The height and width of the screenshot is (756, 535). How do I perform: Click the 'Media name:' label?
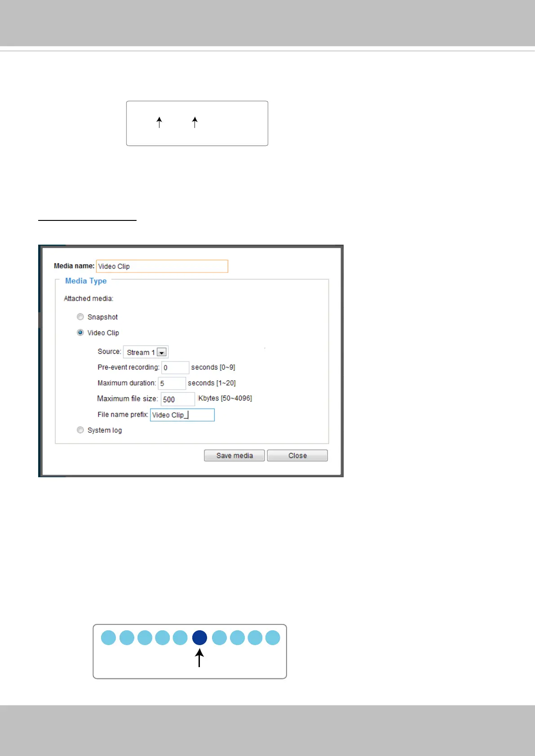click(x=74, y=266)
